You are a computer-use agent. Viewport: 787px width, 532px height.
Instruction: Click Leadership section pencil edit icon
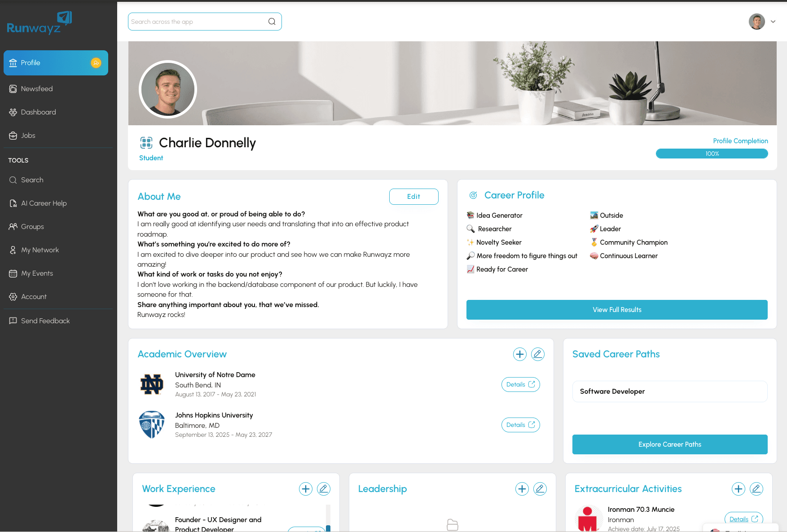click(540, 489)
